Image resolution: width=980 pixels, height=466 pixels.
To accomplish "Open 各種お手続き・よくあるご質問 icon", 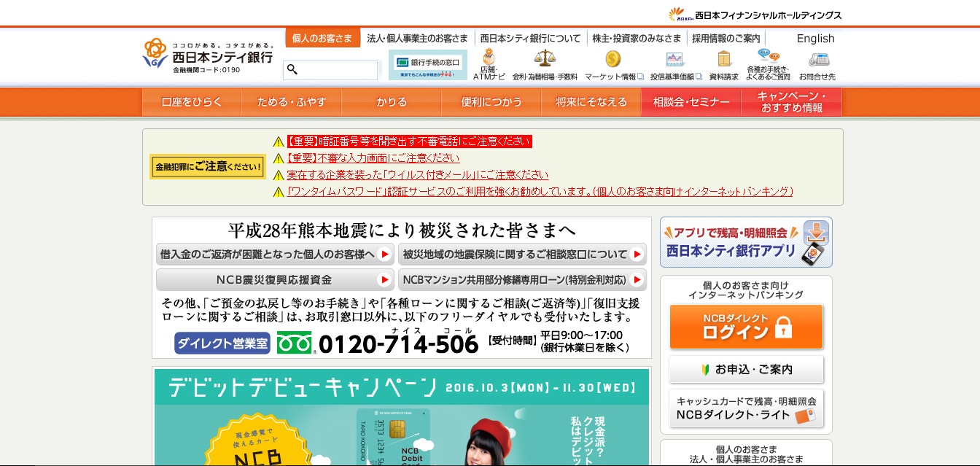I will point(768,64).
